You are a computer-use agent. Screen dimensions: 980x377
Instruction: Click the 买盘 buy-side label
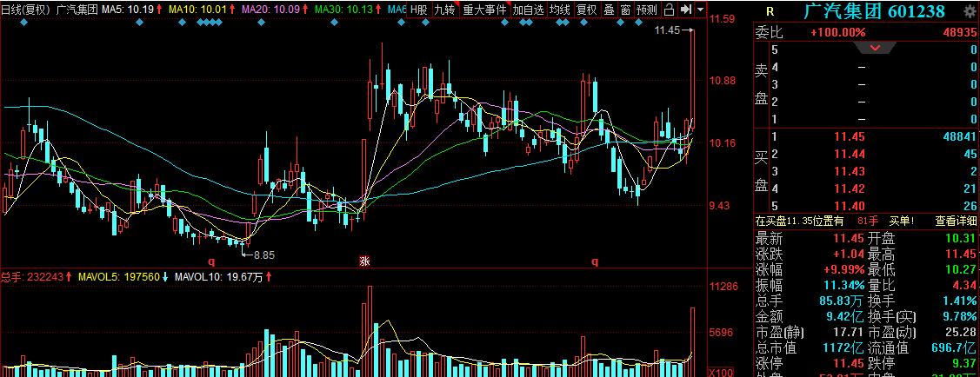click(x=761, y=172)
